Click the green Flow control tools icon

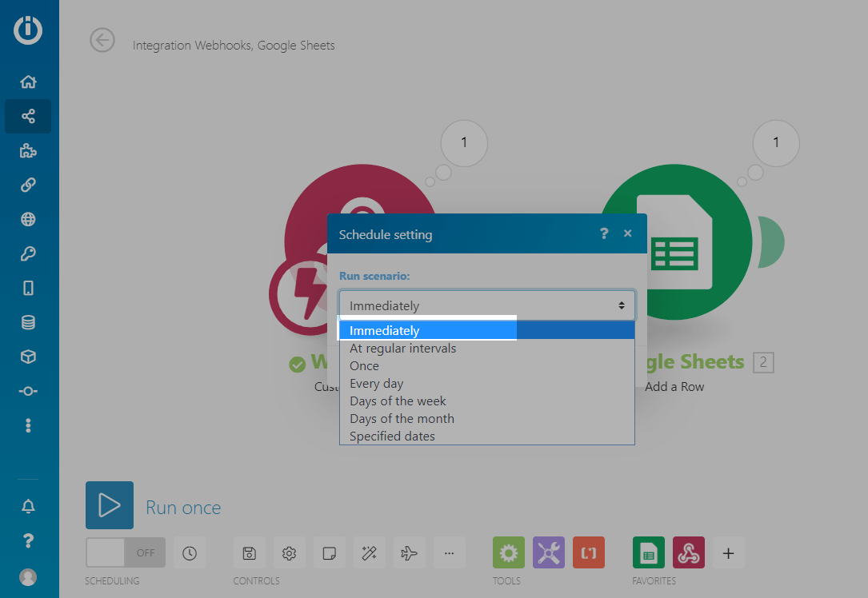coord(509,552)
